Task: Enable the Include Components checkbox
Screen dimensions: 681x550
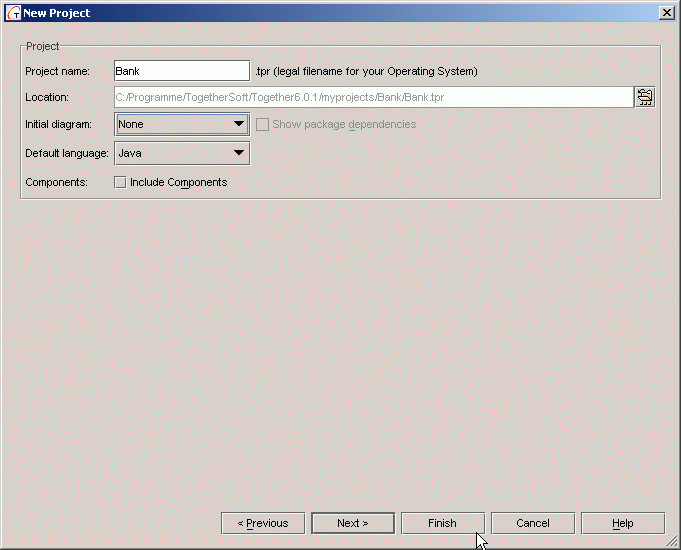Action: coord(120,183)
